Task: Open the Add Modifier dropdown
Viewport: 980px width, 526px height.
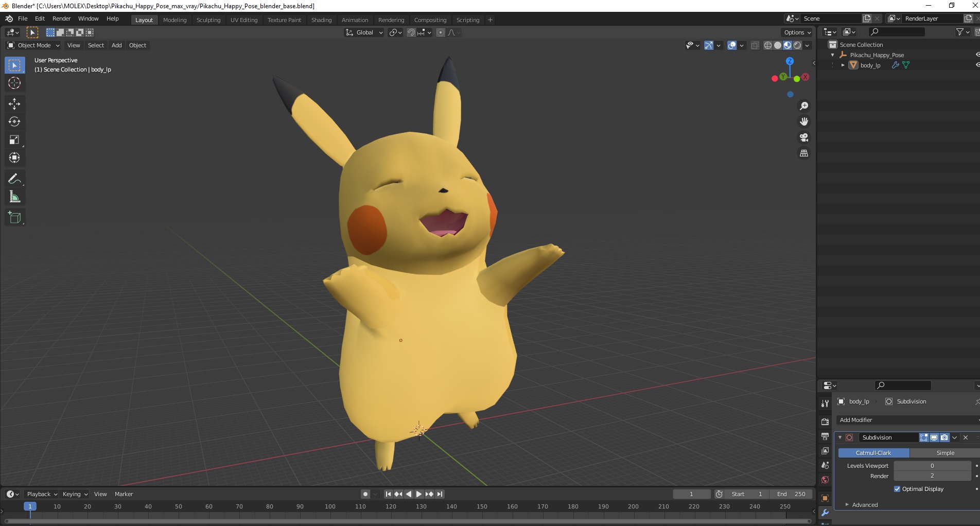Action: click(x=908, y=420)
